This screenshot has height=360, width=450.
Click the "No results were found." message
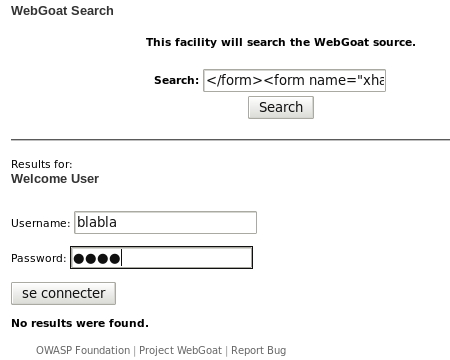coord(80,323)
